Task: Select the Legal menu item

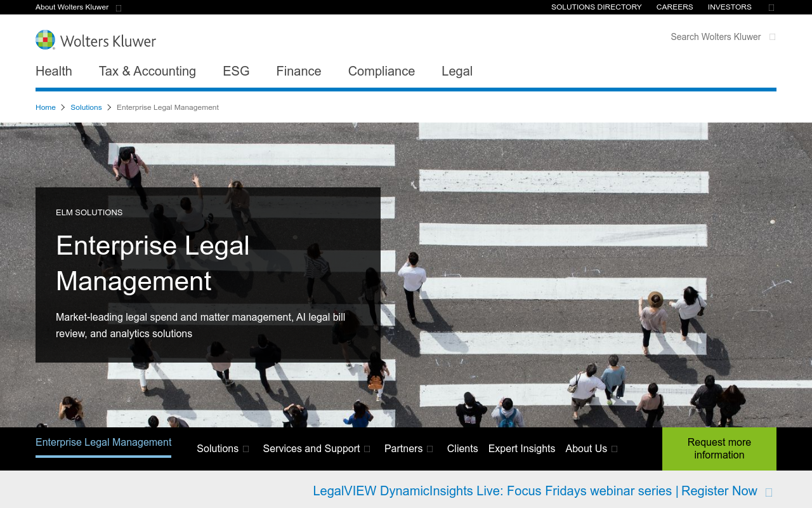Action: click(x=457, y=71)
